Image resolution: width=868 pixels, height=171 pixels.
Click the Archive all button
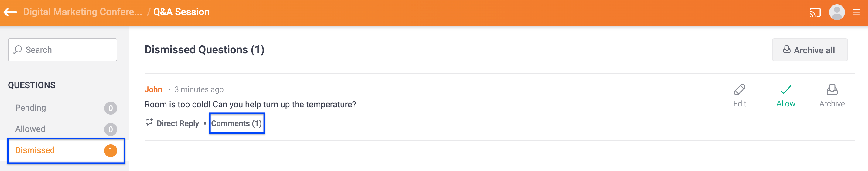coord(810,50)
